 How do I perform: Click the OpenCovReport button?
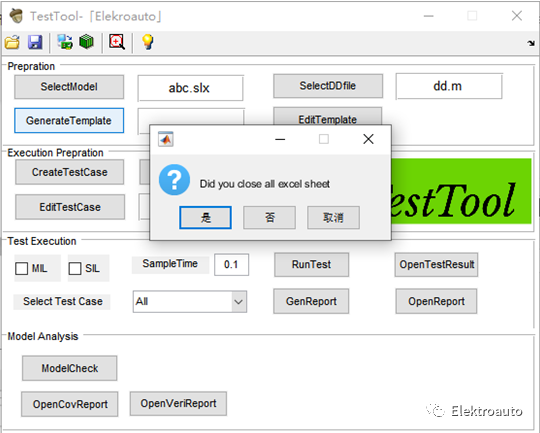coord(70,404)
